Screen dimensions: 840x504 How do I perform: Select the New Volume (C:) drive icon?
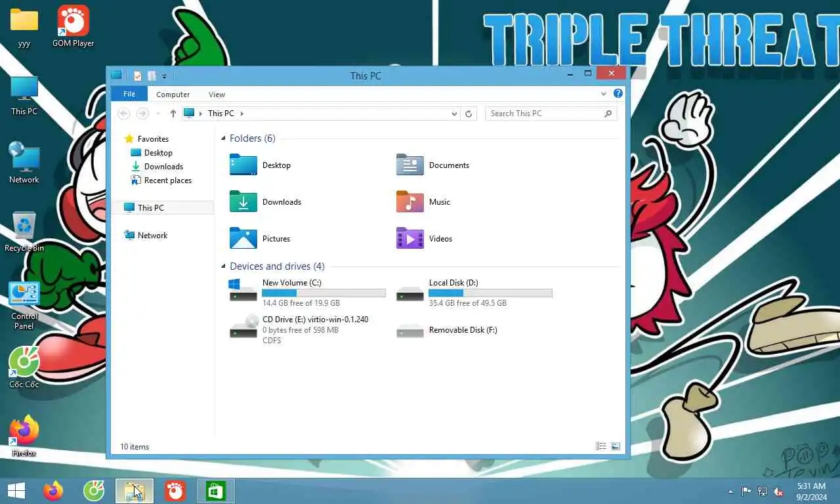point(243,290)
